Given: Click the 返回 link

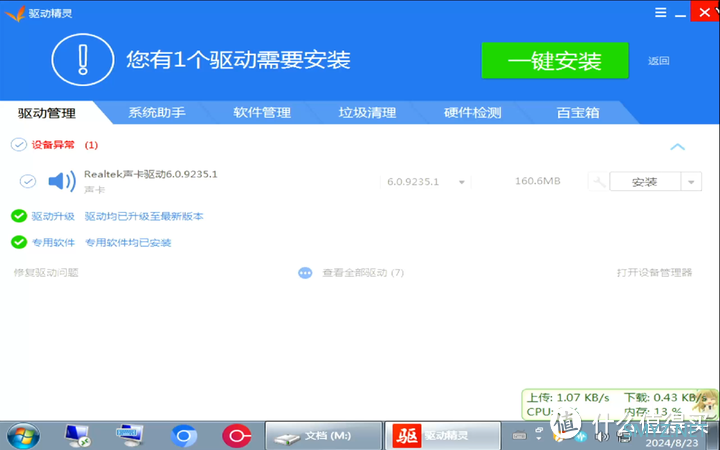Looking at the screenshot, I should (658, 61).
